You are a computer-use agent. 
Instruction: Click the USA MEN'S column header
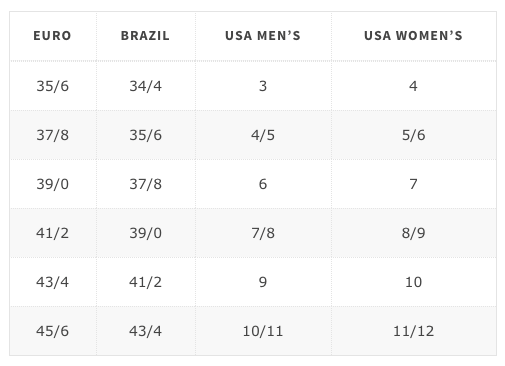click(x=263, y=36)
